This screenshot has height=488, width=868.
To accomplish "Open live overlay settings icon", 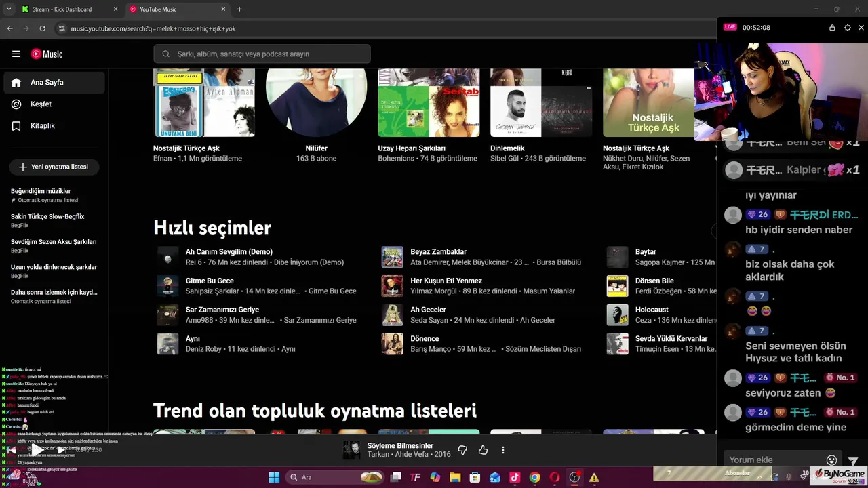I will tap(847, 28).
